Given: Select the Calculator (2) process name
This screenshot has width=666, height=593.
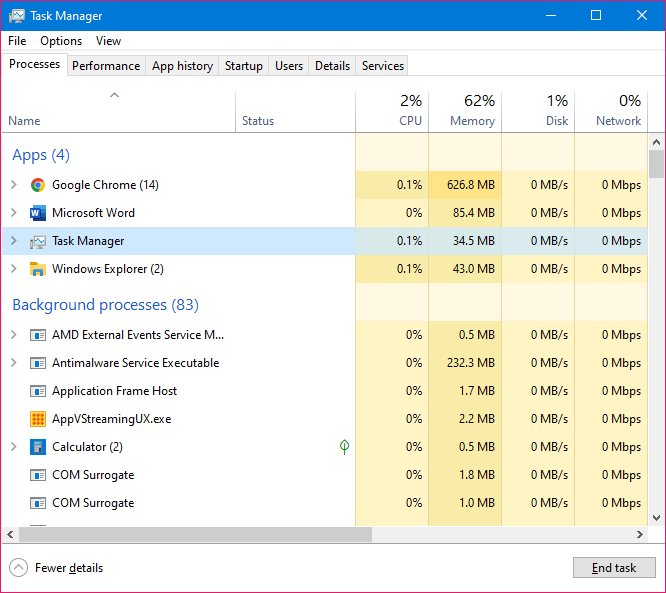Looking at the screenshot, I should coord(87,447).
